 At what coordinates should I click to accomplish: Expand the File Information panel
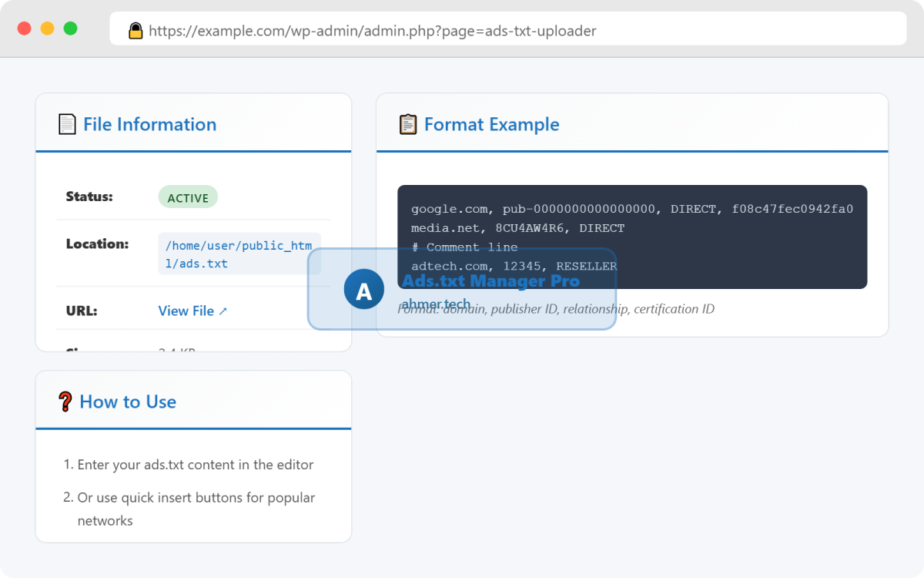click(149, 123)
